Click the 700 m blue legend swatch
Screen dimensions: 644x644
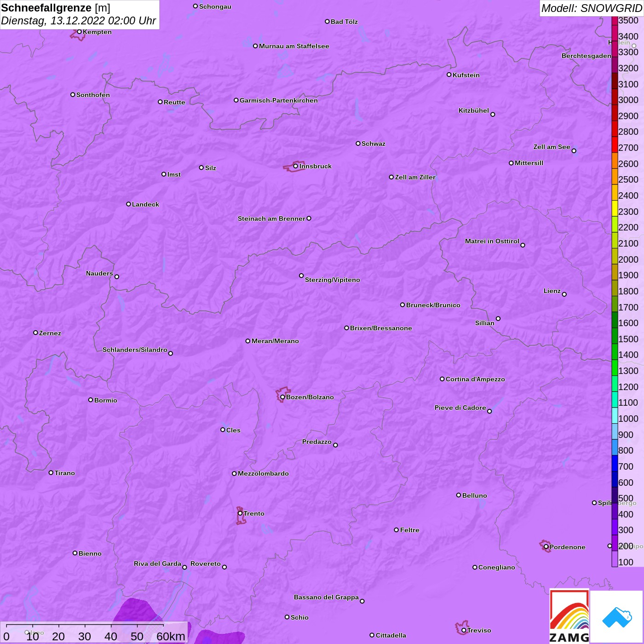[x=615, y=463]
